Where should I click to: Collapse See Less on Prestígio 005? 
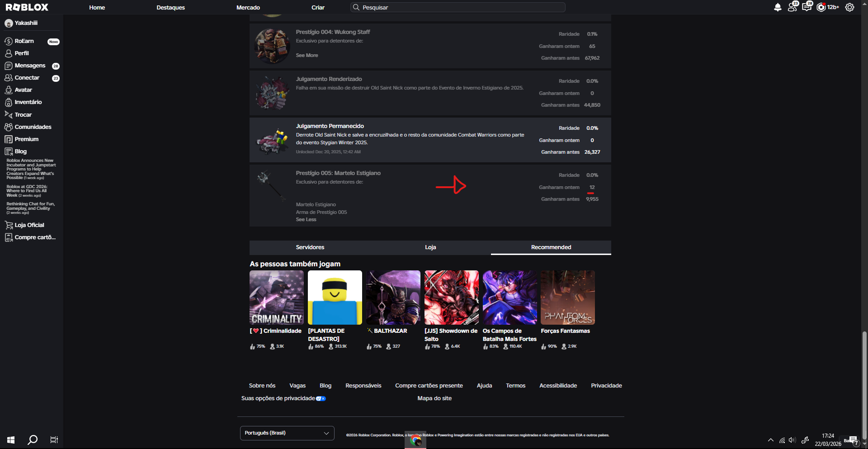pos(306,219)
